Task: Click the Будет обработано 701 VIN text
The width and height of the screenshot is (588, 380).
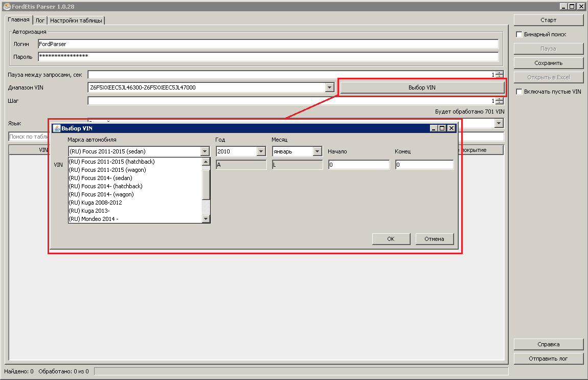Action: [x=469, y=112]
